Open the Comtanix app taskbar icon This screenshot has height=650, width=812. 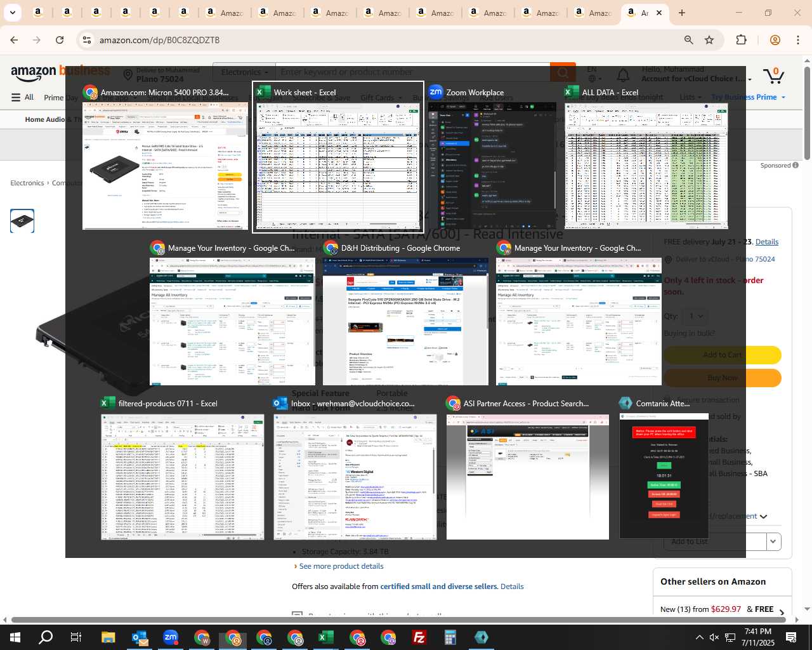(x=481, y=637)
